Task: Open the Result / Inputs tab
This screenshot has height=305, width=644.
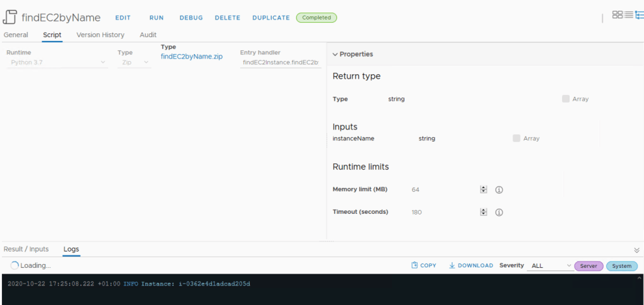Action: 26,249
